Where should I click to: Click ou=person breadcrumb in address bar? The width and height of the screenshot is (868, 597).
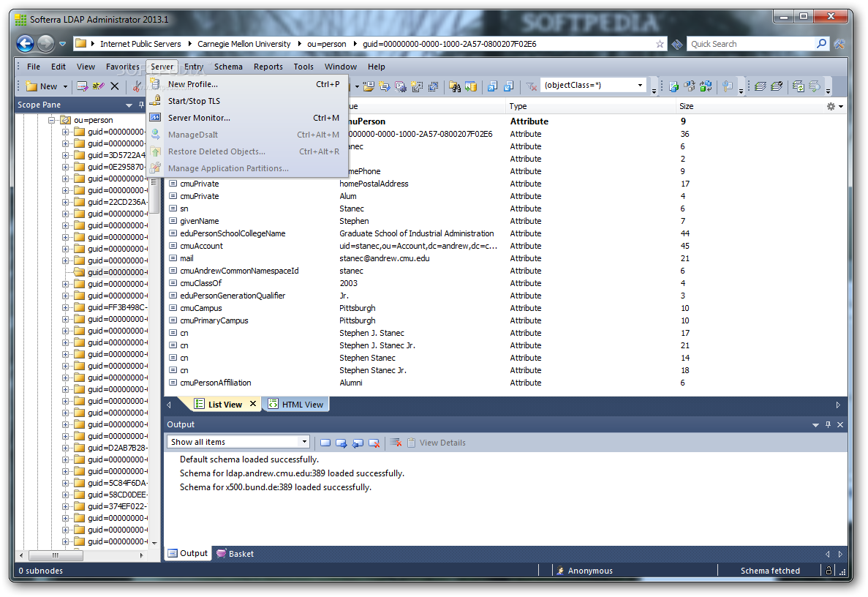(327, 44)
